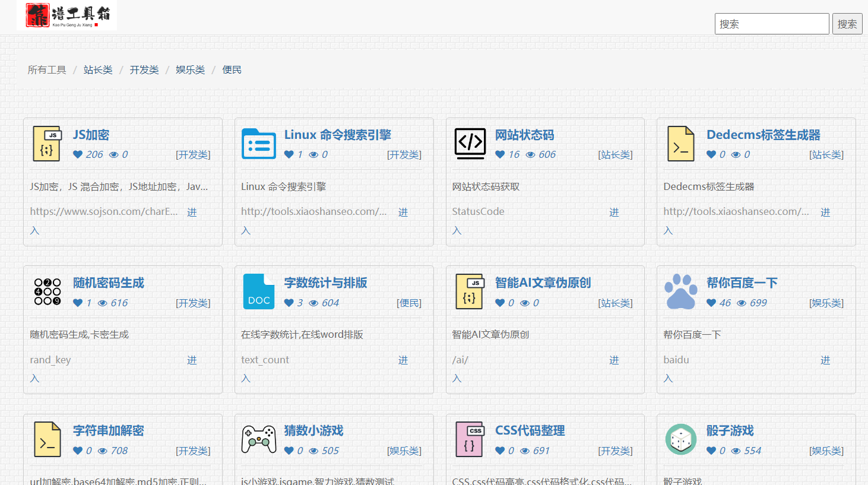Click the 帮你百度一下 paw icon

(681, 291)
